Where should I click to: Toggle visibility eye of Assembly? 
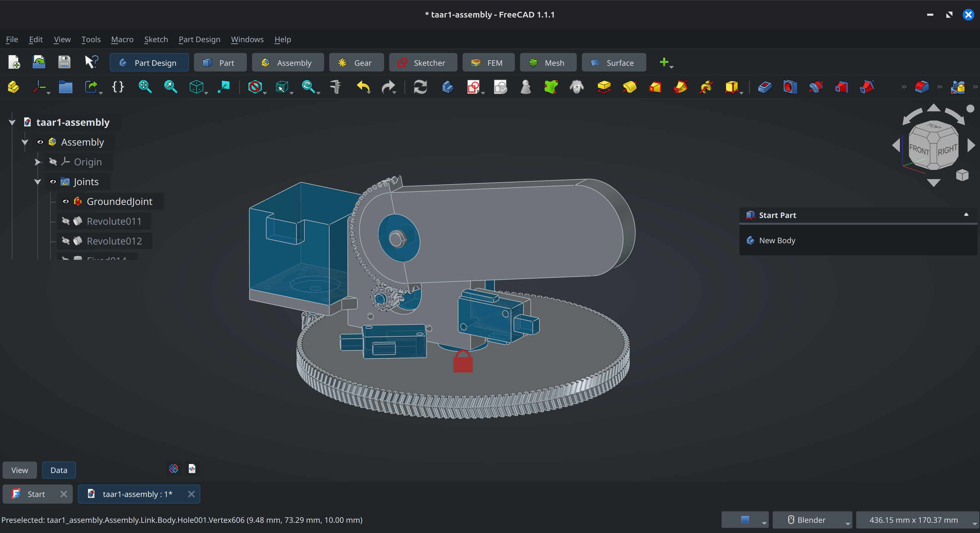[40, 142]
